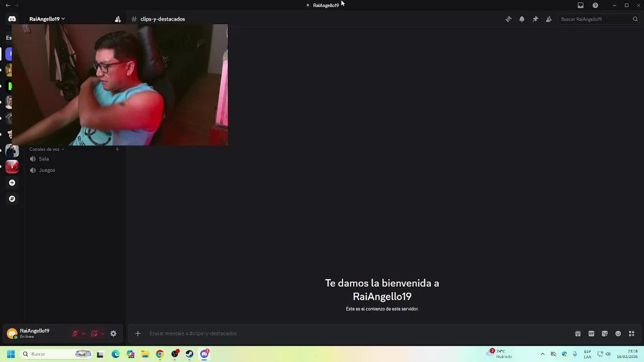Image resolution: width=644 pixels, height=362 pixels.
Task: Show hidden system tray icons chevron
Action: coord(542,354)
